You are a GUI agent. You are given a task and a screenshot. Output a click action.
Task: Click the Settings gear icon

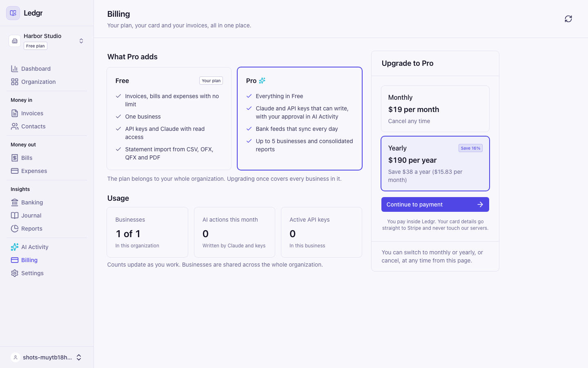[15, 273]
